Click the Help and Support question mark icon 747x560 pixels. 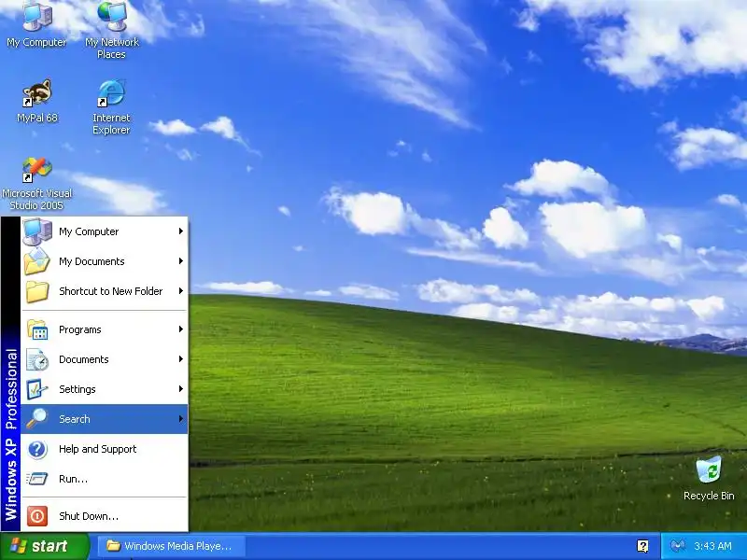tap(37, 449)
